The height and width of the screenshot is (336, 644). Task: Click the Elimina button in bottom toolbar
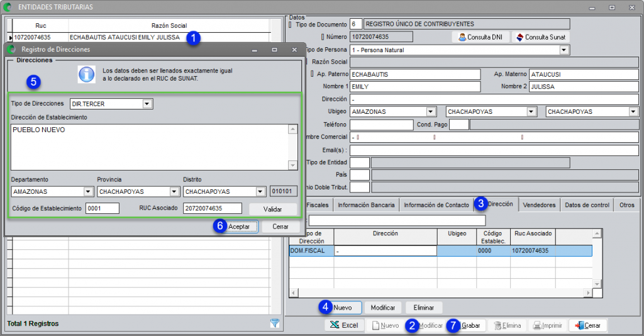point(507,325)
